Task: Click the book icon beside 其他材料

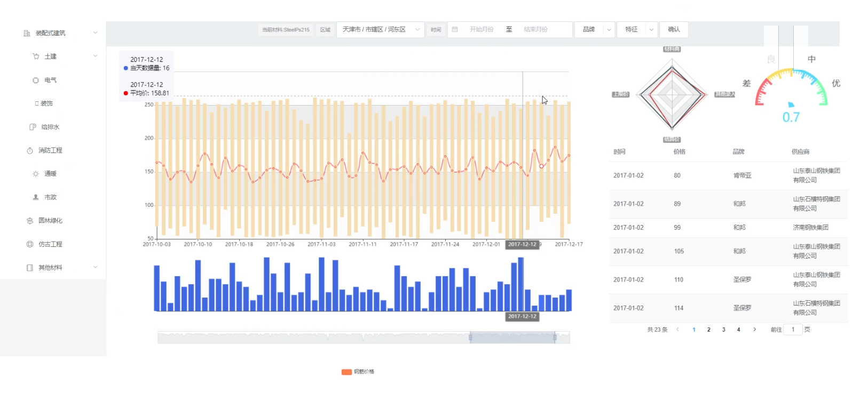Action: tap(30, 268)
